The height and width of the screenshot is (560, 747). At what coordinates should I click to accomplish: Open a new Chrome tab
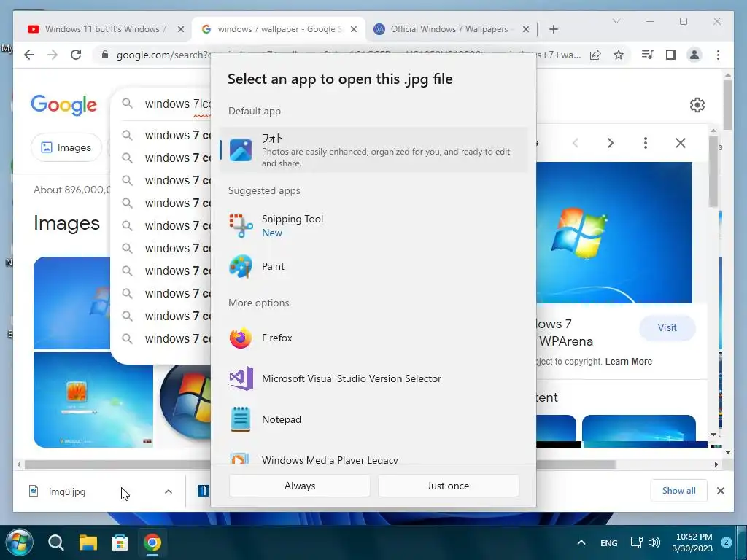click(x=554, y=29)
